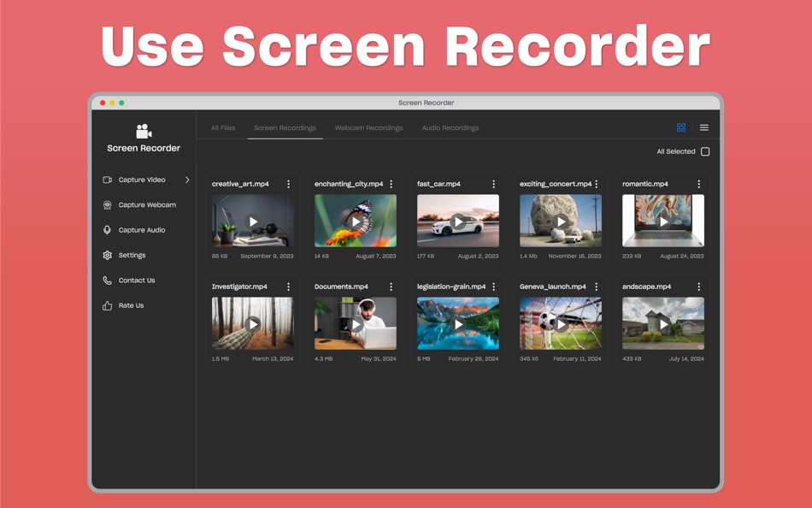Go to the Audio Recordings tab
This screenshot has height=508, width=812.
pyautogui.click(x=450, y=127)
